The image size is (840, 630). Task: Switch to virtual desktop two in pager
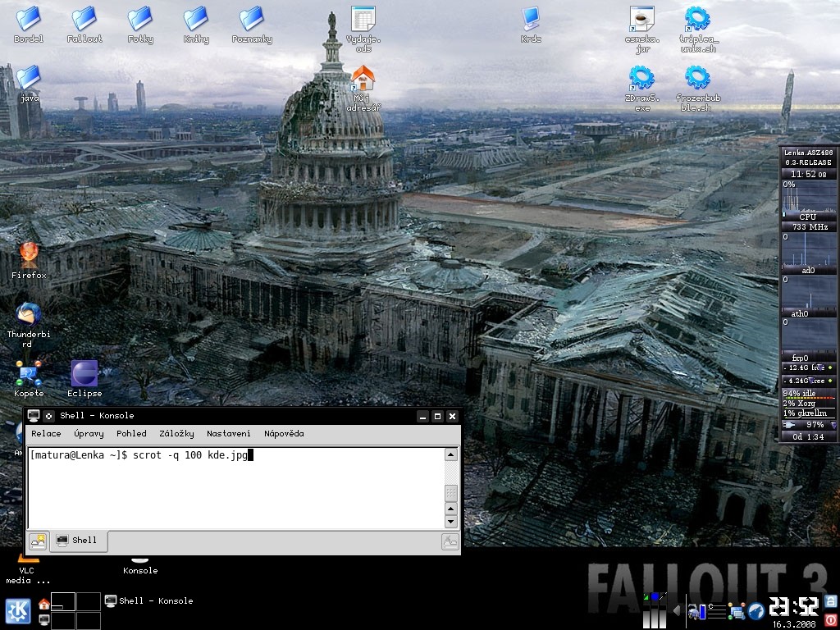(x=89, y=601)
